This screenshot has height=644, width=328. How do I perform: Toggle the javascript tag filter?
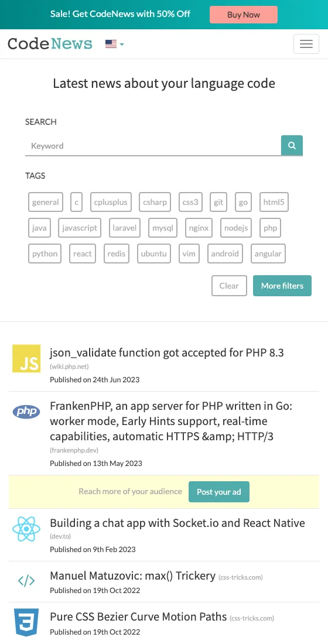click(80, 228)
